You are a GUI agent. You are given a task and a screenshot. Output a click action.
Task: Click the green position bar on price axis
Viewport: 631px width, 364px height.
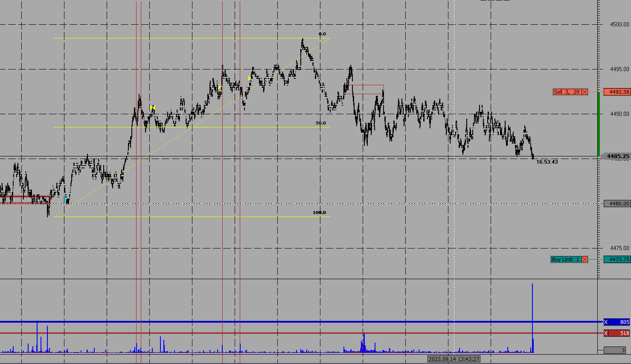click(599, 124)
